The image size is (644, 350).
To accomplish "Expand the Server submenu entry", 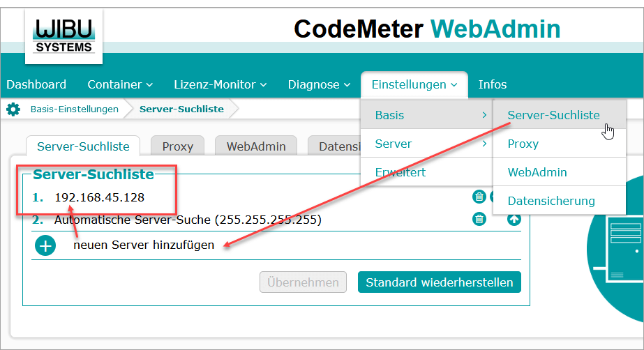I will [426, 144].
